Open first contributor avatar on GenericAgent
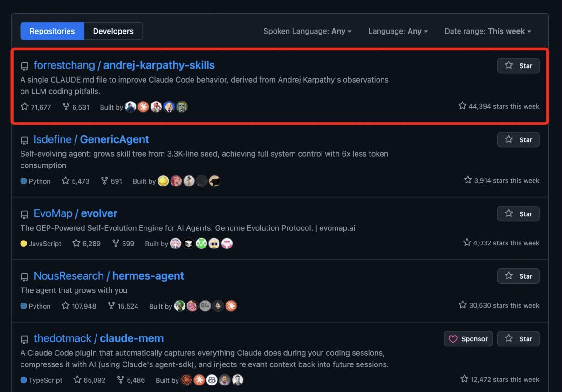562x392 pixels. (163, 181)
